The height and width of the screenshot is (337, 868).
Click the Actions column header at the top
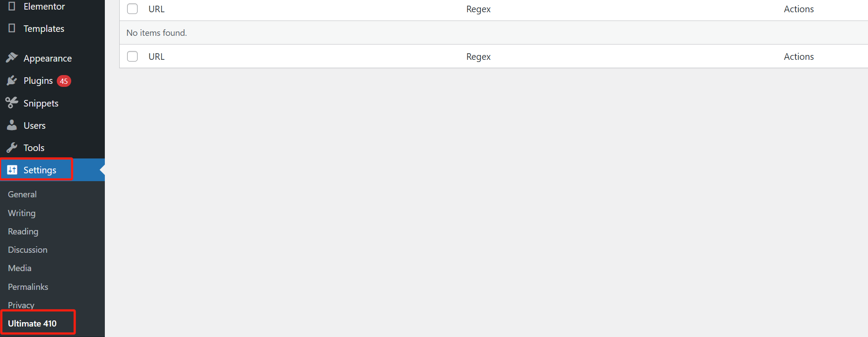click(x=799, y=9)
